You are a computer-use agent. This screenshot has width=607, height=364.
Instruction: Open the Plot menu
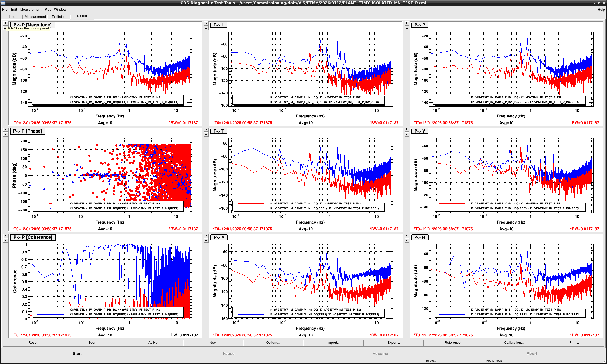pyautogui.click(x=47, y=10)
